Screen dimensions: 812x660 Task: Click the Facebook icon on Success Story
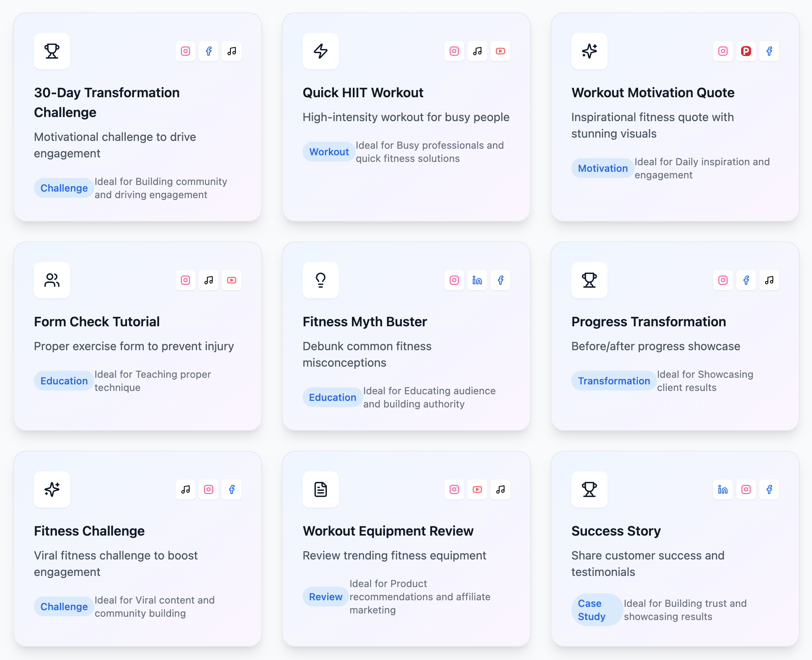[x=769, y=489]
